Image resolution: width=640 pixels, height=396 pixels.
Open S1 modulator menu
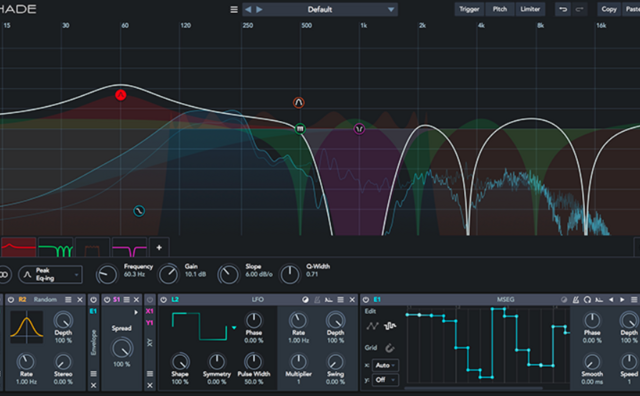pyautogui.click(x=127, y=300)
